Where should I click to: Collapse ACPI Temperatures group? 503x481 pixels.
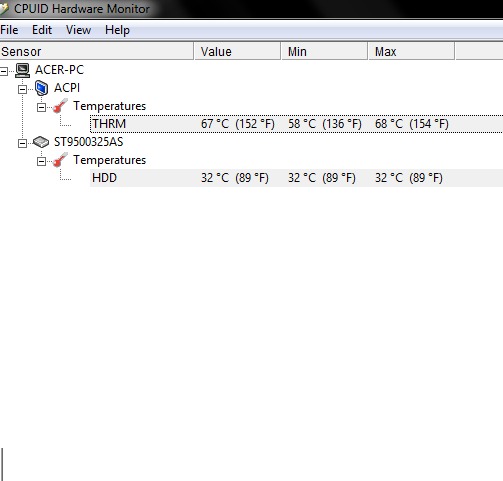point(41,107)
